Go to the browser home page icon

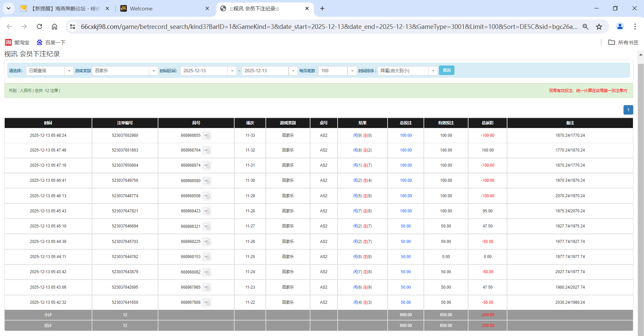pyautogui.click(x=54, y=27)
